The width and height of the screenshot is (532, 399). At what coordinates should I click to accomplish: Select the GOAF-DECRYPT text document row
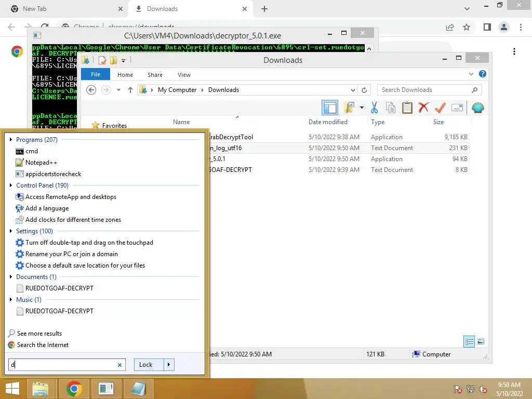pos(339,170)
